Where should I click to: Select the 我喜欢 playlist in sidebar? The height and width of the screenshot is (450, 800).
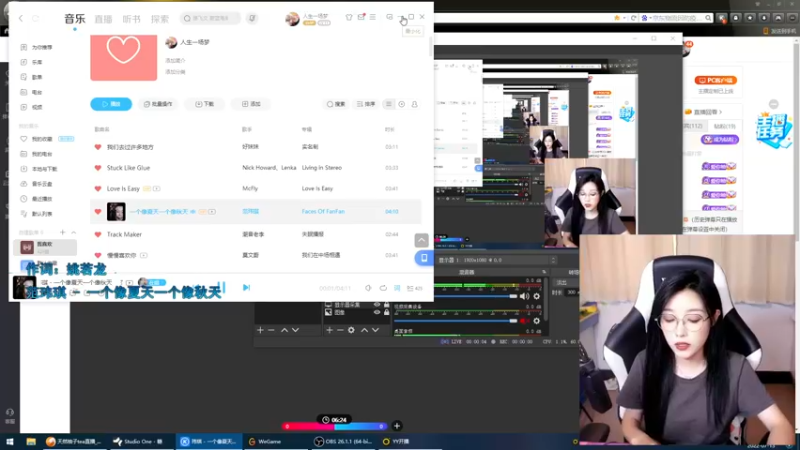[x=45, y=247]
